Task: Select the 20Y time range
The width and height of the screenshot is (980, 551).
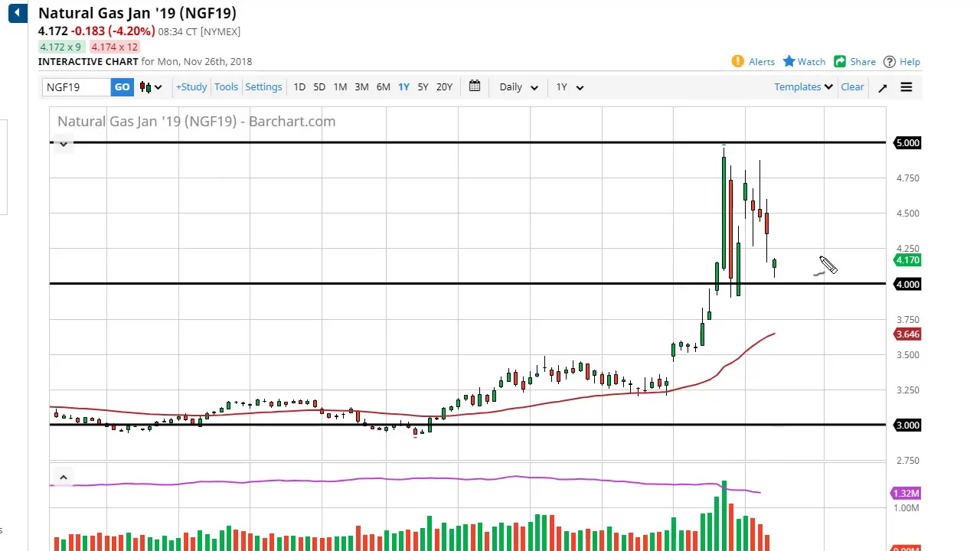Action: (444, 87)
